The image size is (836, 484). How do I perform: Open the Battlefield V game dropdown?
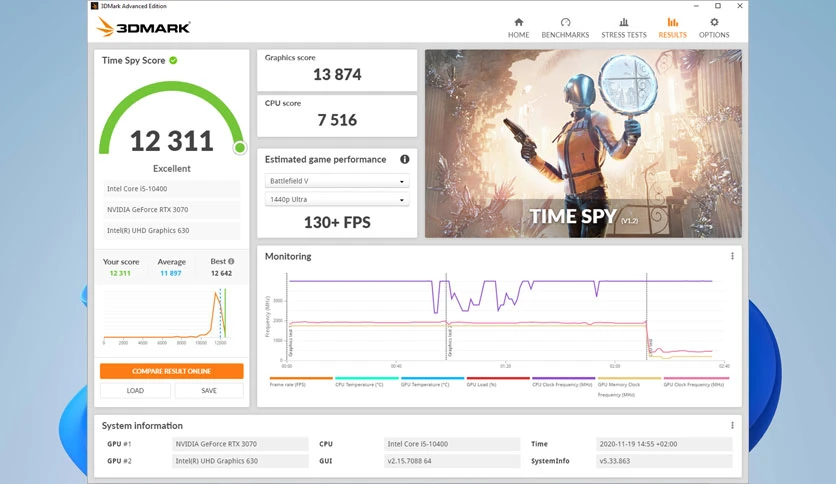point(337,181)
